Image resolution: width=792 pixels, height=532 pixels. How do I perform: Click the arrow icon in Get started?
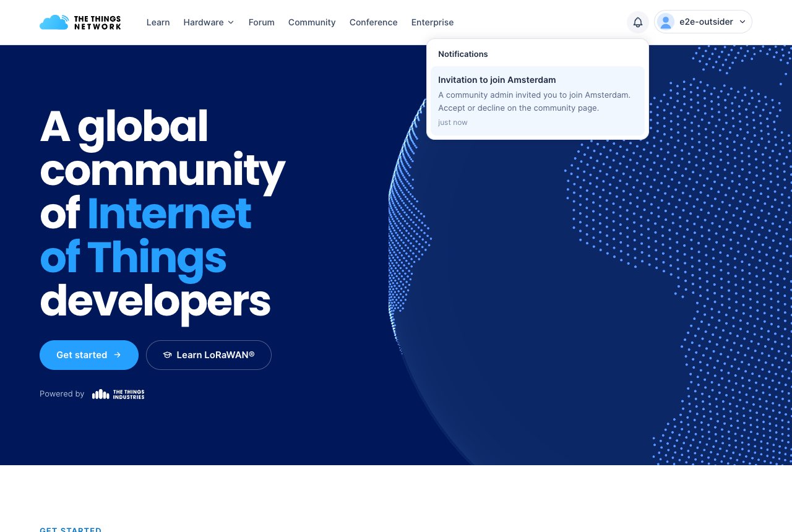click(x=118, y=355)
